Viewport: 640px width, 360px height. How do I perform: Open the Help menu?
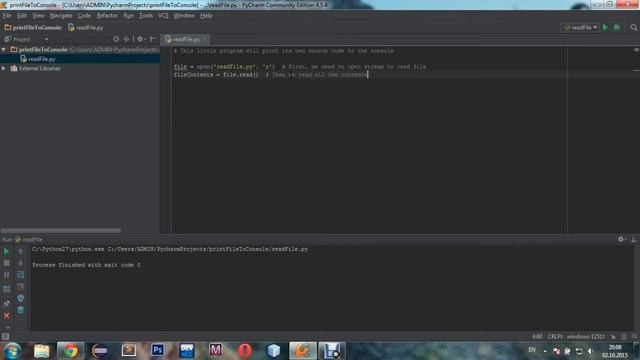[206, 16]
